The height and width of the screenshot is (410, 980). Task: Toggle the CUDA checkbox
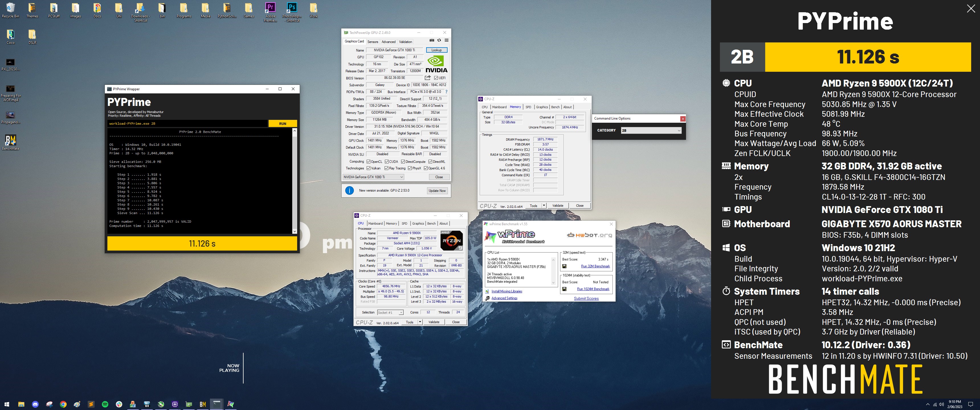[x=387, y=162]
